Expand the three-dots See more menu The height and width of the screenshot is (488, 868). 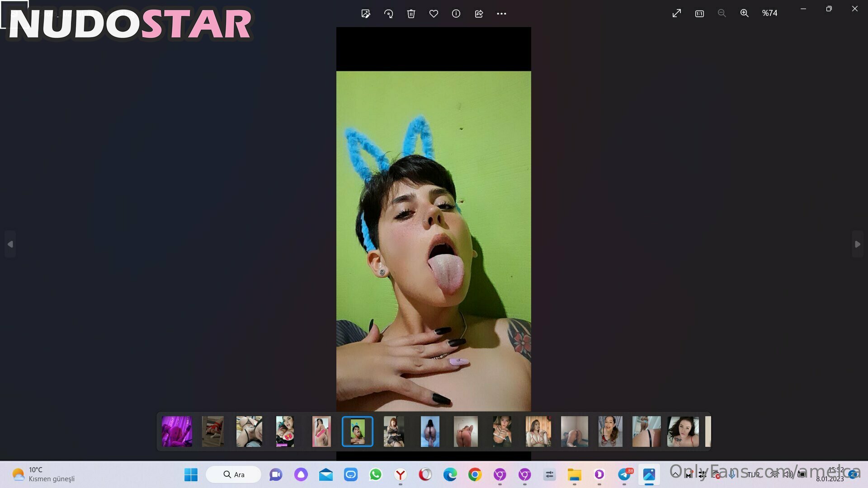pyautogui.click(x=501, y=14)
